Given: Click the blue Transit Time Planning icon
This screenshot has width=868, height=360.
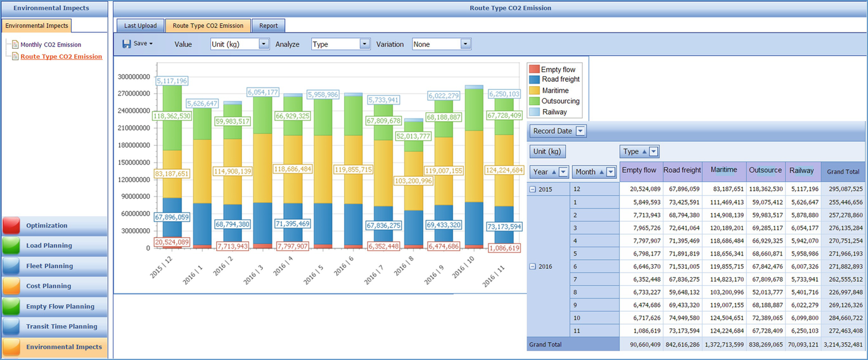Looking at the screenshot, I should [x=11, y=327].
